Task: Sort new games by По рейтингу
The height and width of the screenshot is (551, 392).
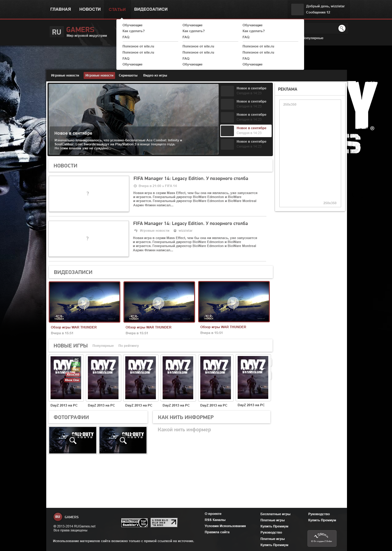Action: click(x=128, y=346)
